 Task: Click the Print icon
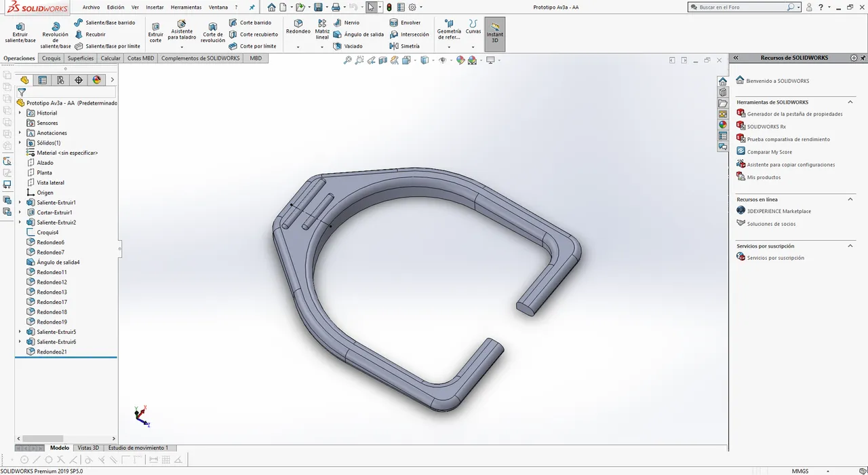[335, 7]
